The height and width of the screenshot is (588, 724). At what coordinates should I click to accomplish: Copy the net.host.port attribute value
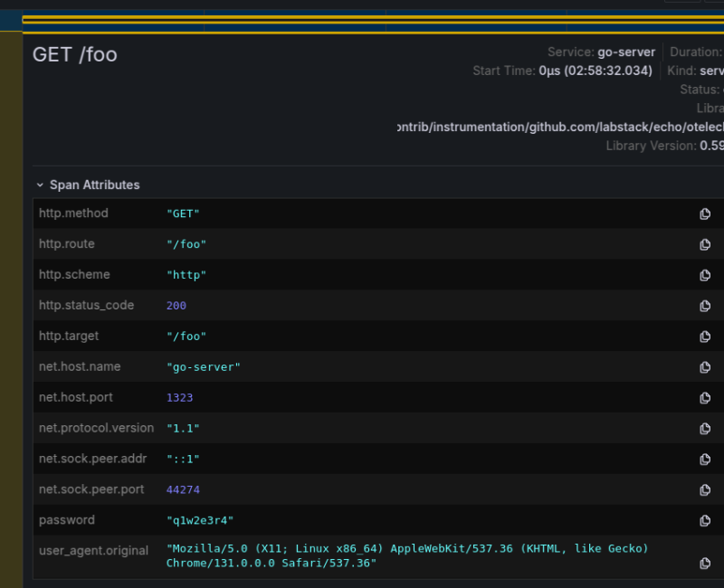coord(705,398)
